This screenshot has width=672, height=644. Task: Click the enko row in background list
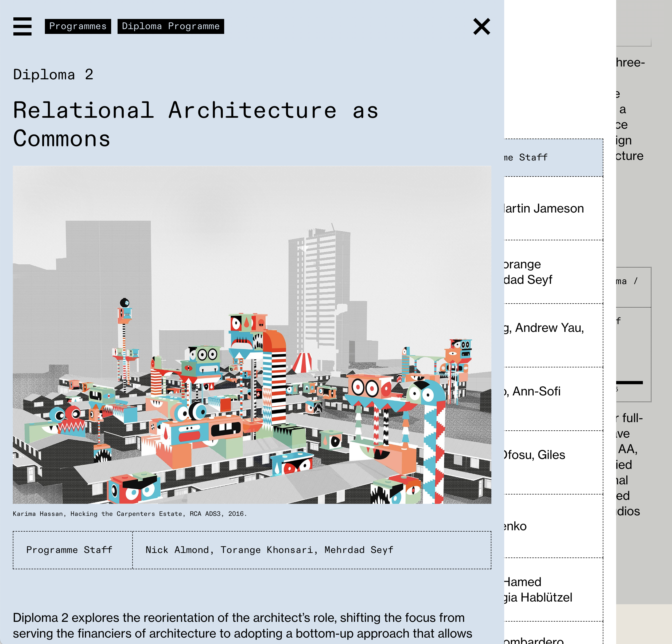point(553,526)
